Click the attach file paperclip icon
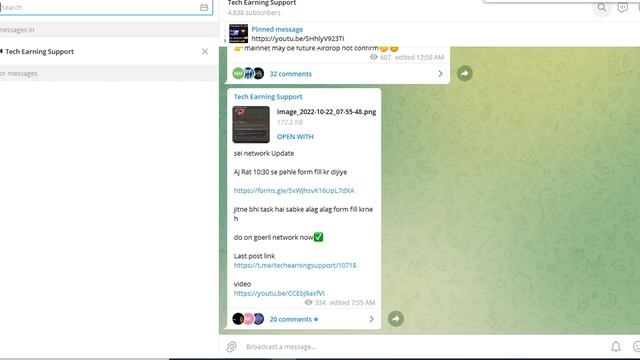This screenshot has height=360, width=640. pos(231,347)
